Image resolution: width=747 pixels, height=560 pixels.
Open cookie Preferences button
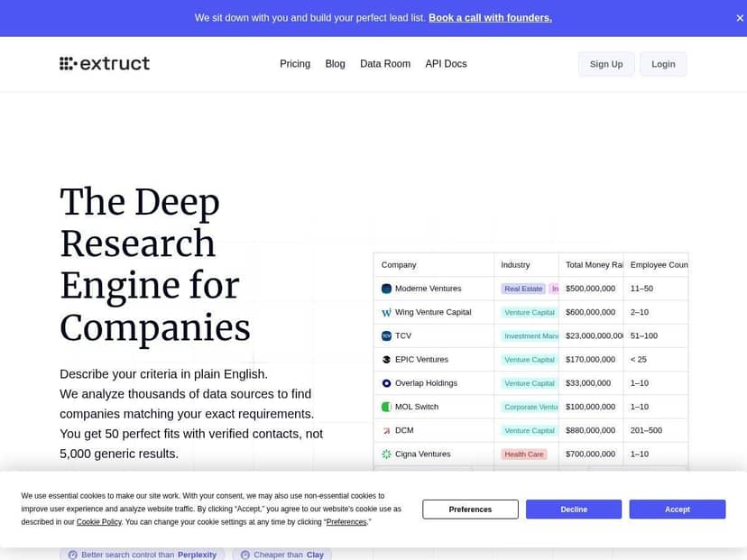470,510
